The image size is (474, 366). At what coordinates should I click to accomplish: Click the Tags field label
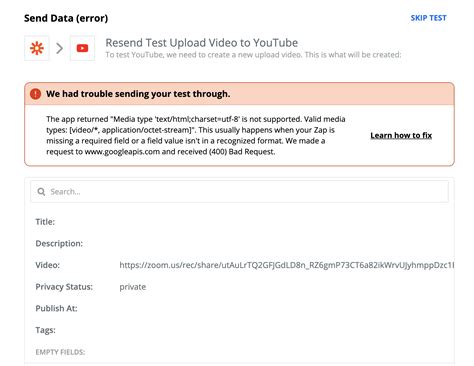pos(45,330)
